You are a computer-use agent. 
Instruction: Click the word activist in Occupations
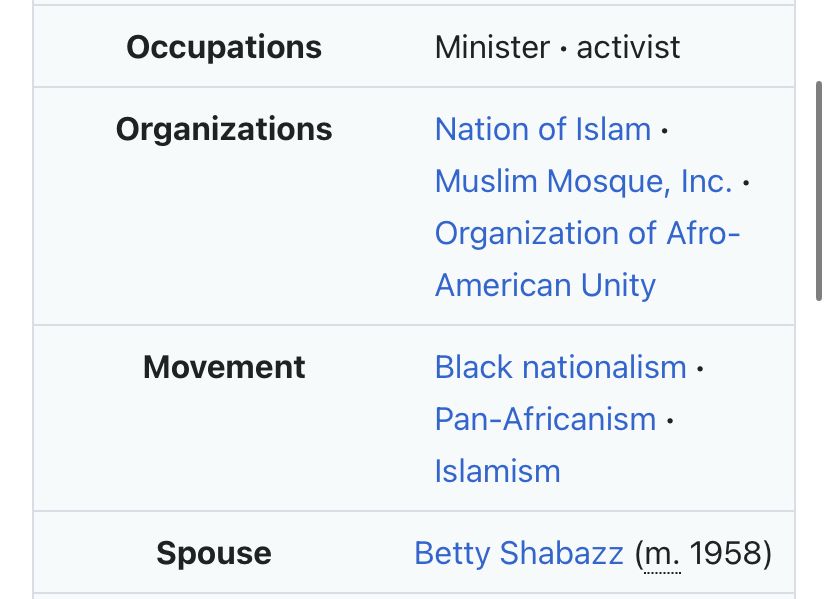pos(628,48)
